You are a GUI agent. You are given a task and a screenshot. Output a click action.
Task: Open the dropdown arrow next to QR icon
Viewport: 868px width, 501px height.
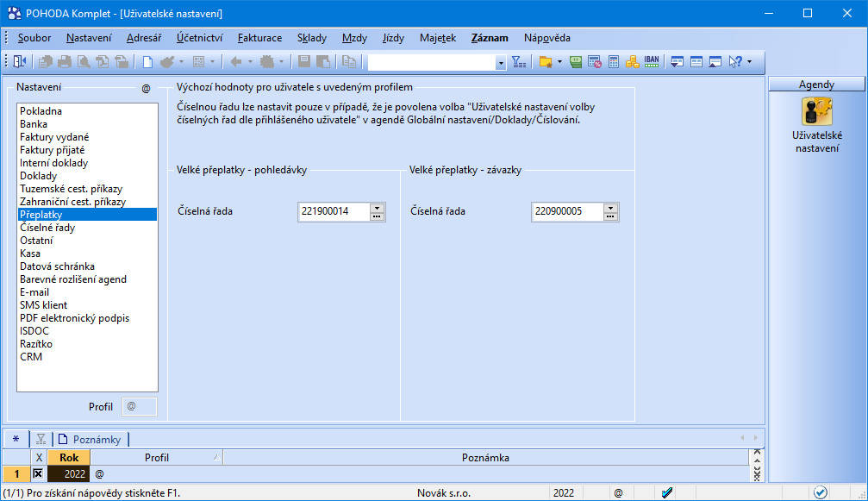click(x=212, y=61)
